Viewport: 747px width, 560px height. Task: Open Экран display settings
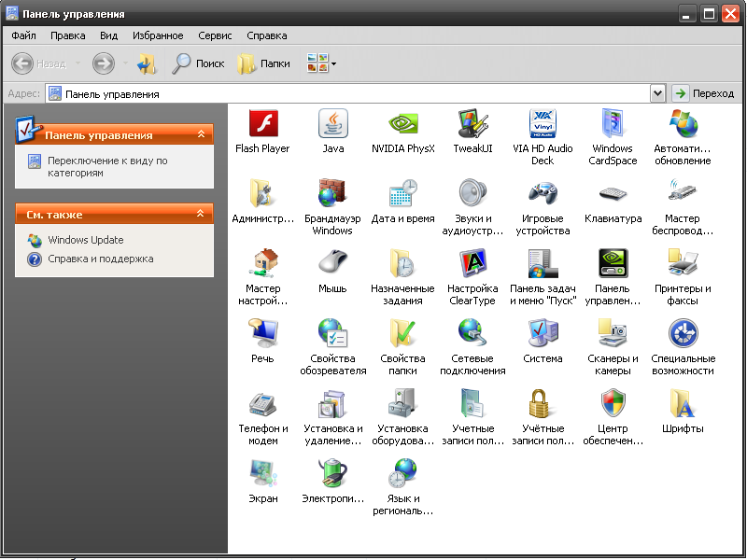coord(262,481)
